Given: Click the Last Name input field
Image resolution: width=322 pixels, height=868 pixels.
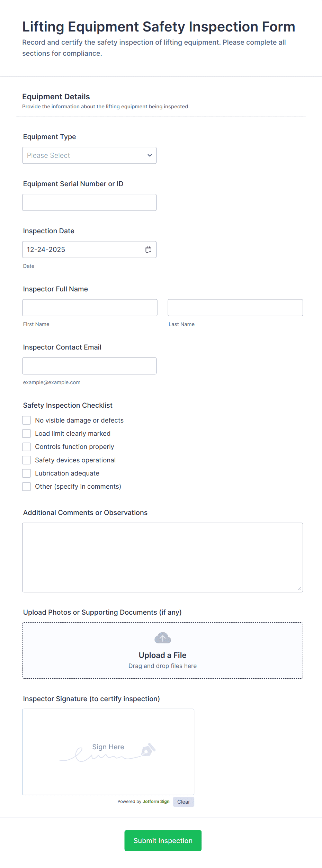Looking at the screenshot, I should [x=235, y=307].
